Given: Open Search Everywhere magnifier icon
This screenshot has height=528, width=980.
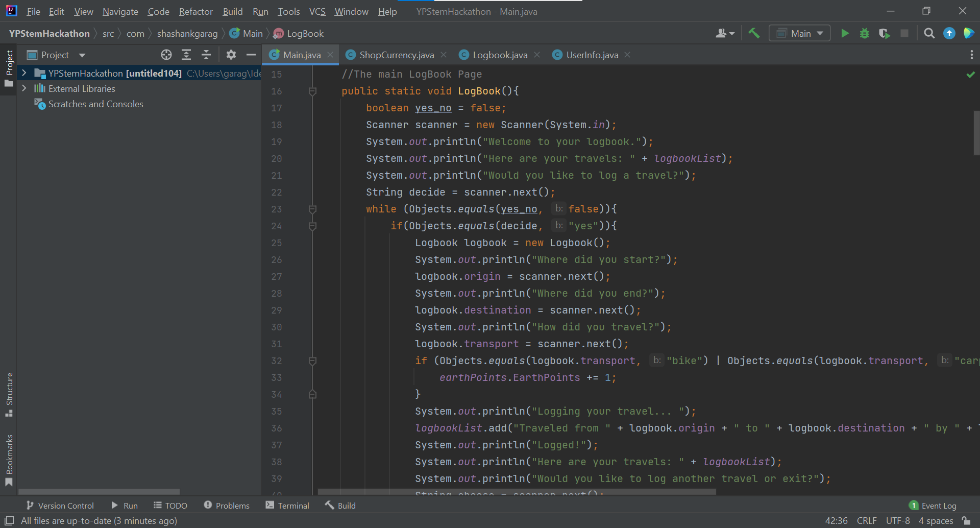Looking at the screenshot, I should (929, 34).
